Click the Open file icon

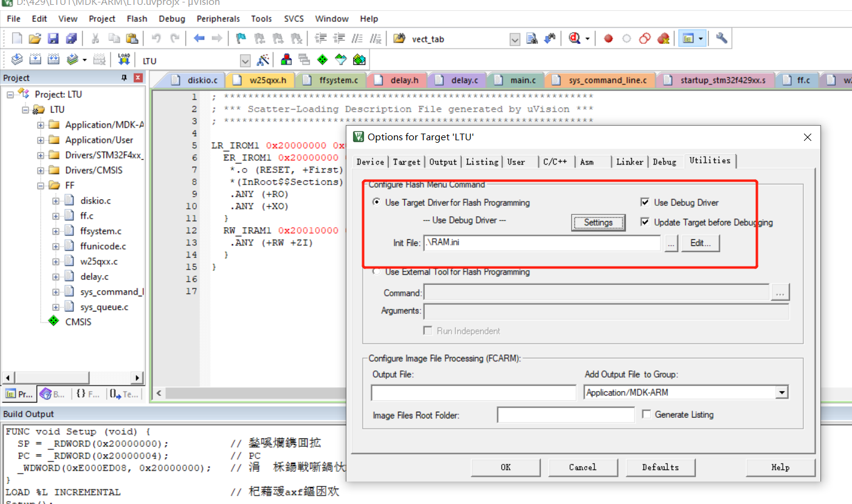[35, 39]
